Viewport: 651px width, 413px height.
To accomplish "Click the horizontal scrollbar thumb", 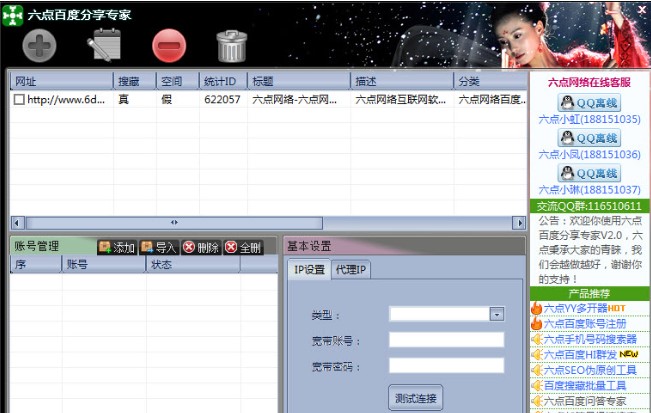I will [x=174, y=223].
